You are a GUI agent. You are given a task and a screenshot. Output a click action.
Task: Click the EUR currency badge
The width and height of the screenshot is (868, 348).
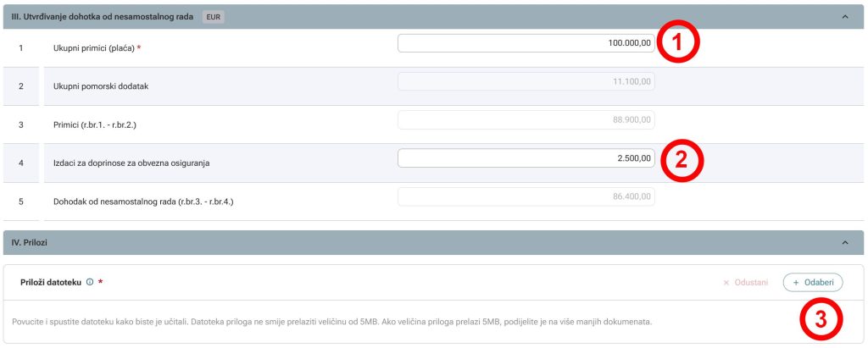coord(214,16)
